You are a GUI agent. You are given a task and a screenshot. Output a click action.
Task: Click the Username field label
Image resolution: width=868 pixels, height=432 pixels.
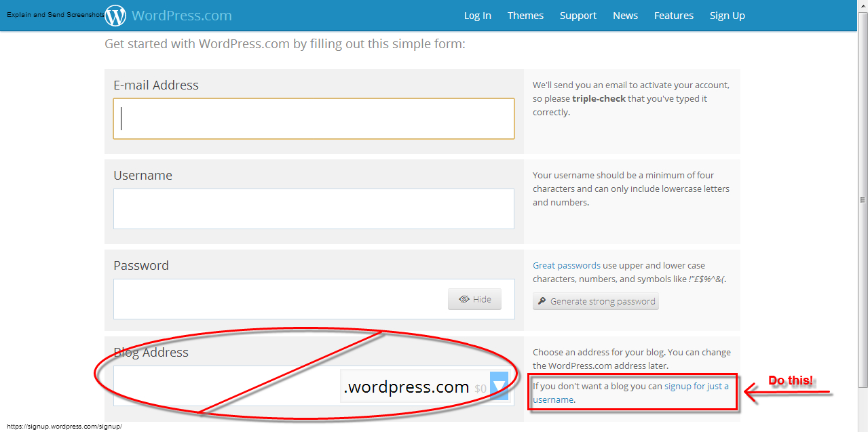(143, 175)
